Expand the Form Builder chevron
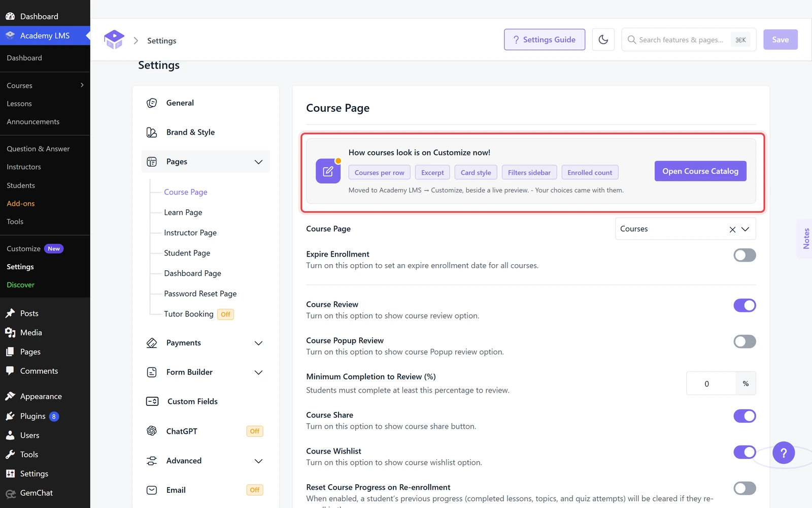The image size is (812, 508). tap(258, 373)
